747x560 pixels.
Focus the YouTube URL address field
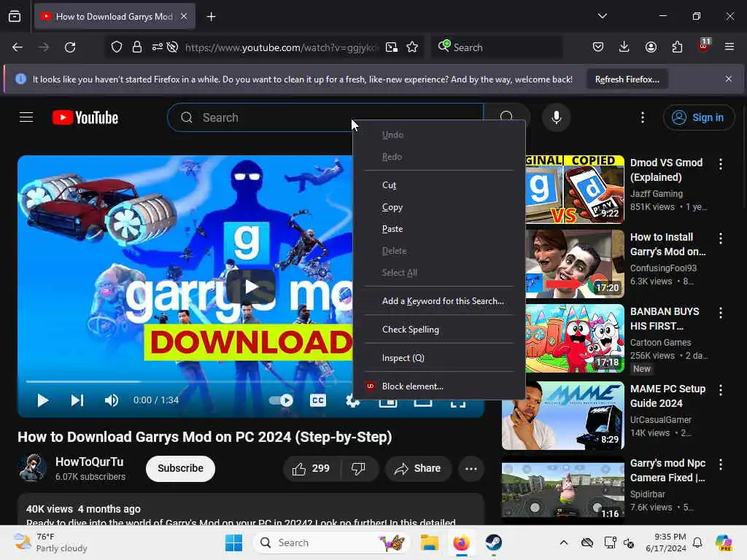(281, 47)
